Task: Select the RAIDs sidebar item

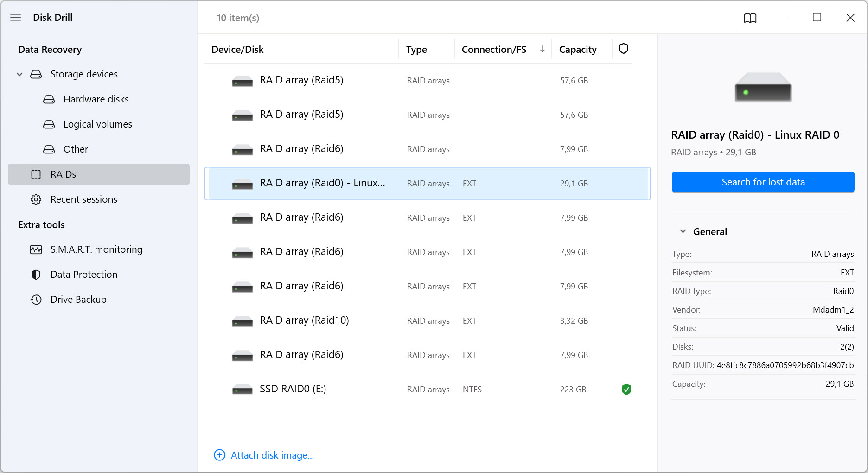Action: (x=99, y=174)
